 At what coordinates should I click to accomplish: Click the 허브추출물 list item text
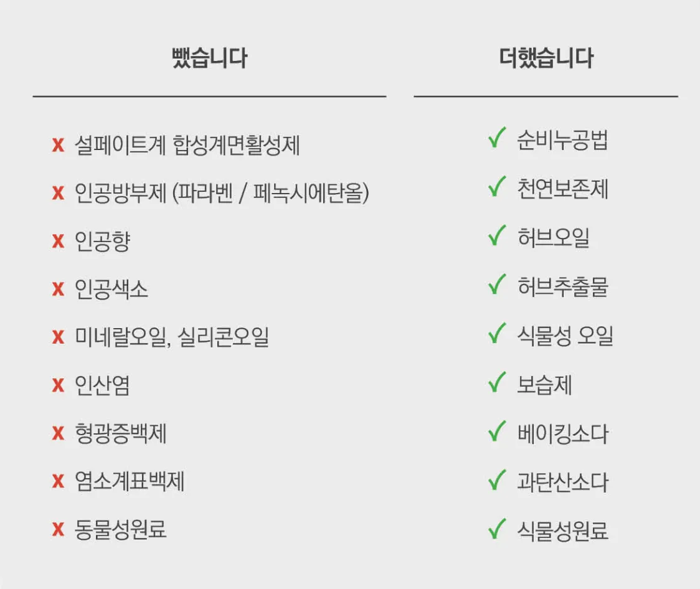point(563,286)
